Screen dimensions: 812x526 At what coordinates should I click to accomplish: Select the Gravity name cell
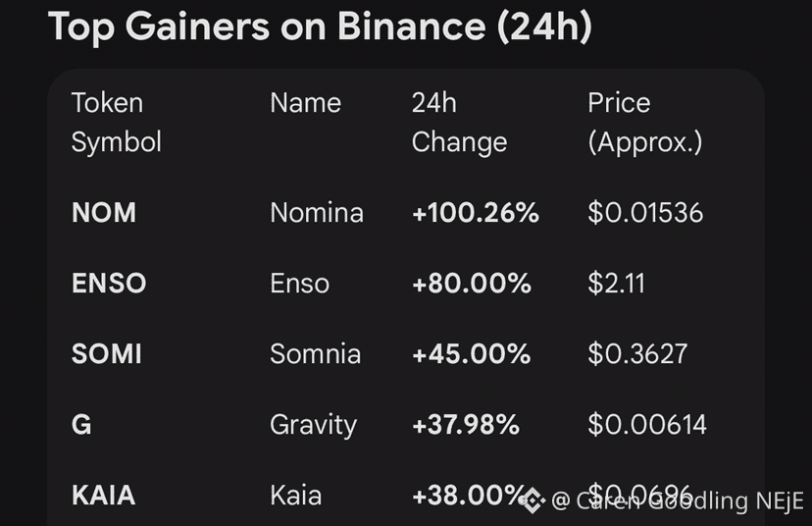313,425
